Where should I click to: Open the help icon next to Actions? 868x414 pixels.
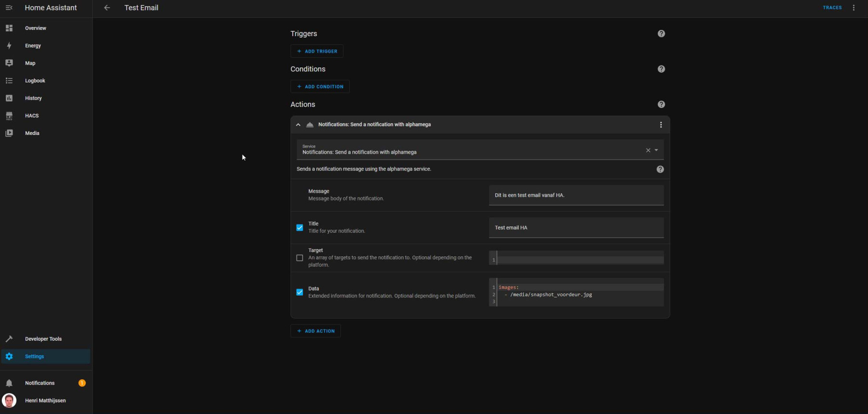tap(661, 105)
